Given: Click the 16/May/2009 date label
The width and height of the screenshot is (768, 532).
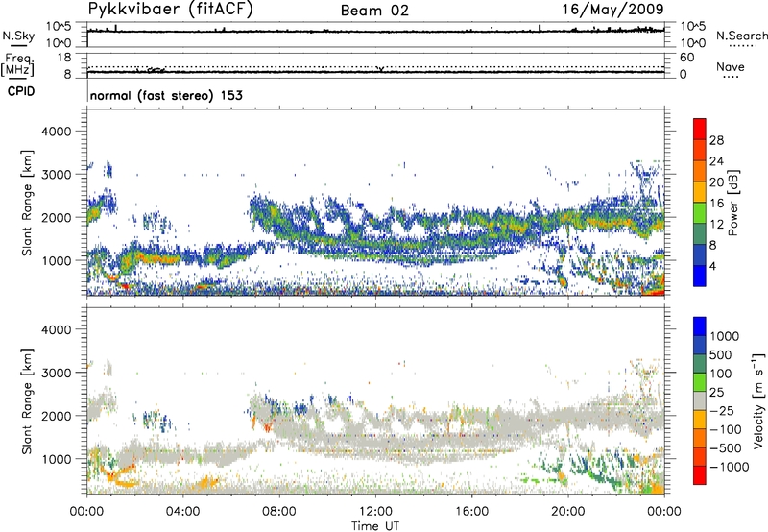Looking at the screenshot, I should [612, 10].
